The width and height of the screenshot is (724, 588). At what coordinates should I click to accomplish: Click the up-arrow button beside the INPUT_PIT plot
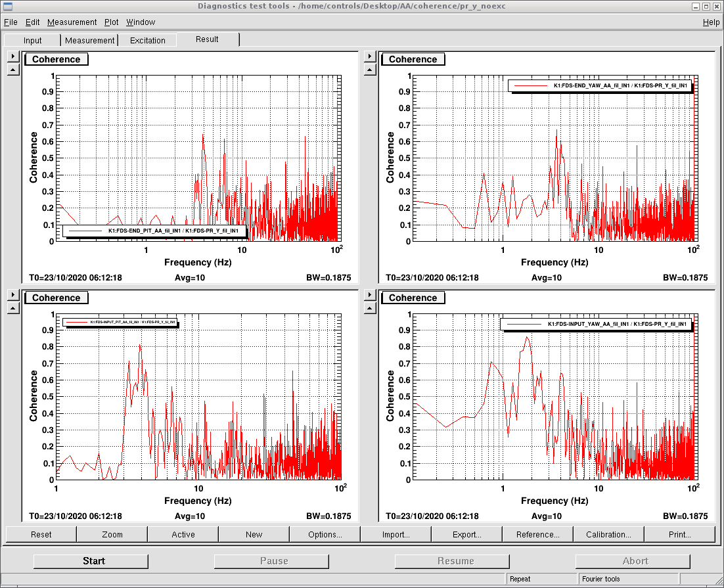coord(13,307)
